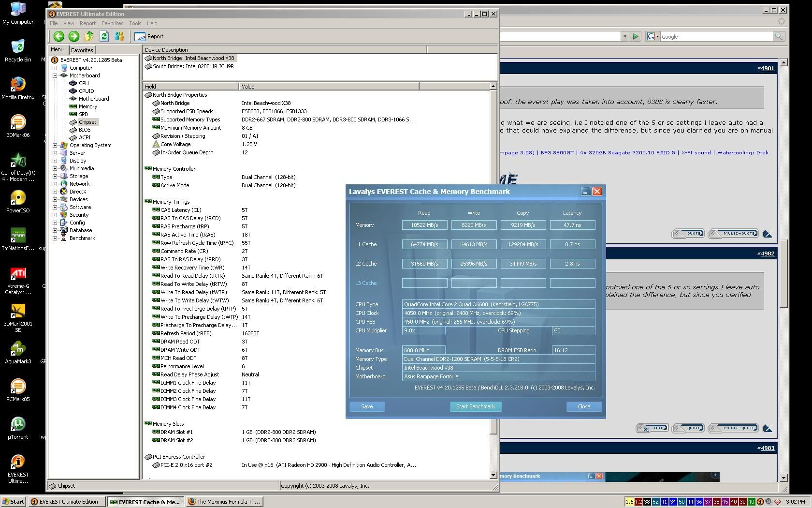812x508 pixels.
Task: Launch PCMark05 desktop shortcut
Action: 18,390
